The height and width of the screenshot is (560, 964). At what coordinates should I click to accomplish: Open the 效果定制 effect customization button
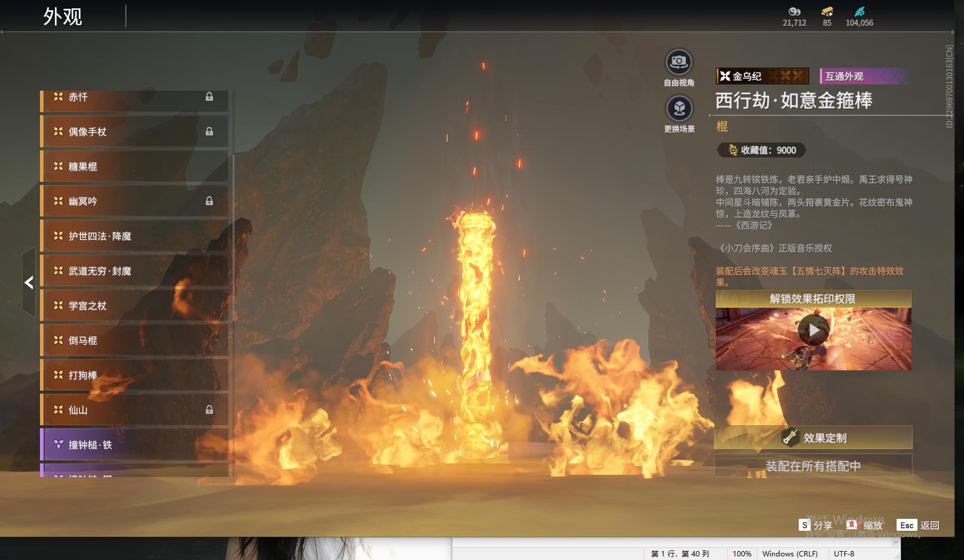tap(813, 438)
